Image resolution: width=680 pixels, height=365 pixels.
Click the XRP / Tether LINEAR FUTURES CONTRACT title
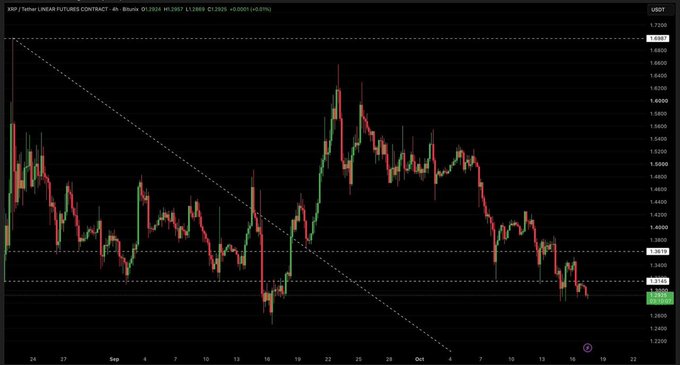coord(58,9)
